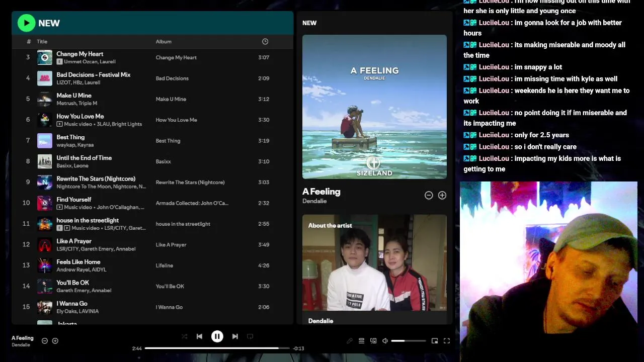Click You'll Be OK cover art
Viewport: 644px width, 362px height.
45,286
